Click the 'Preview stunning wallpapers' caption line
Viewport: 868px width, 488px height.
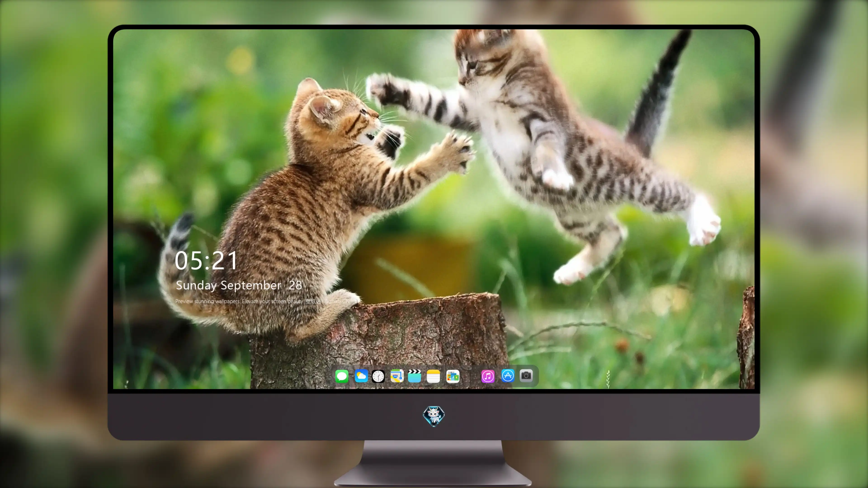click(x=263, y=301)
